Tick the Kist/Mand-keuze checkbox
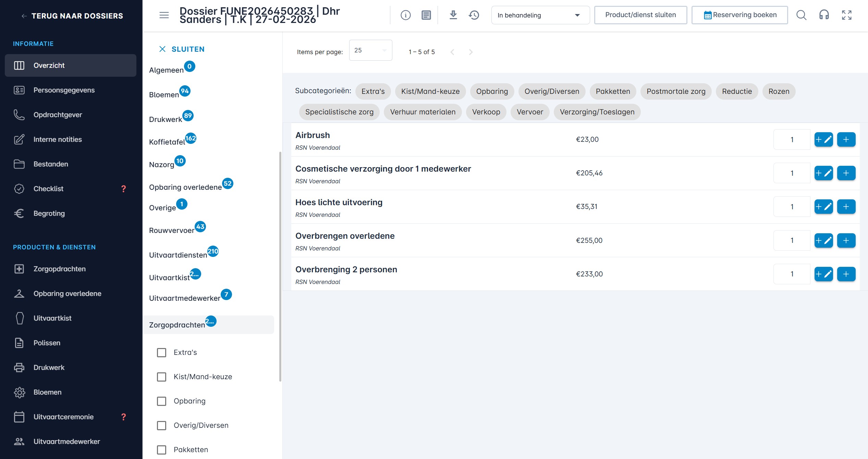 (161, 377)
